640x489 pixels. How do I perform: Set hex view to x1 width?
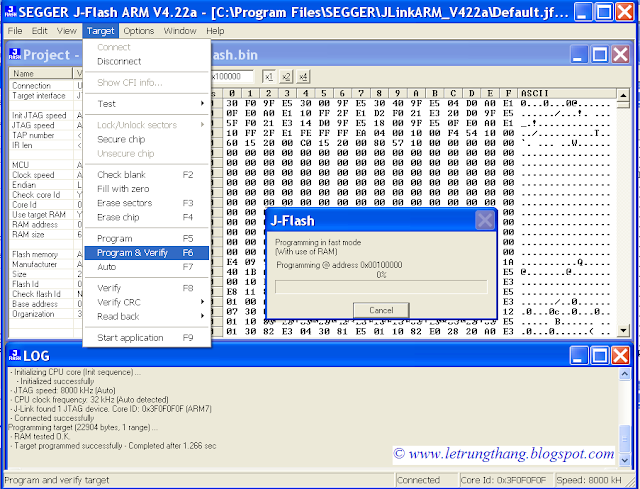(268, 77)
